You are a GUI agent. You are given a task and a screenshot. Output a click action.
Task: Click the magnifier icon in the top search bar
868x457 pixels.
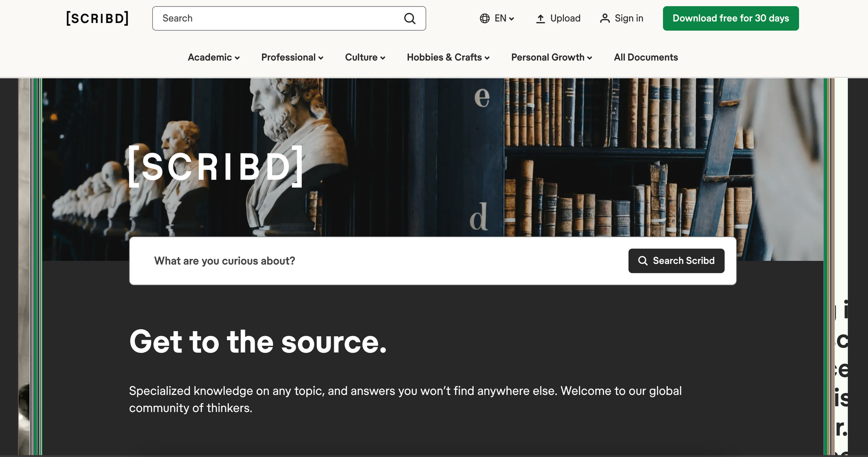tap(410, 18)
